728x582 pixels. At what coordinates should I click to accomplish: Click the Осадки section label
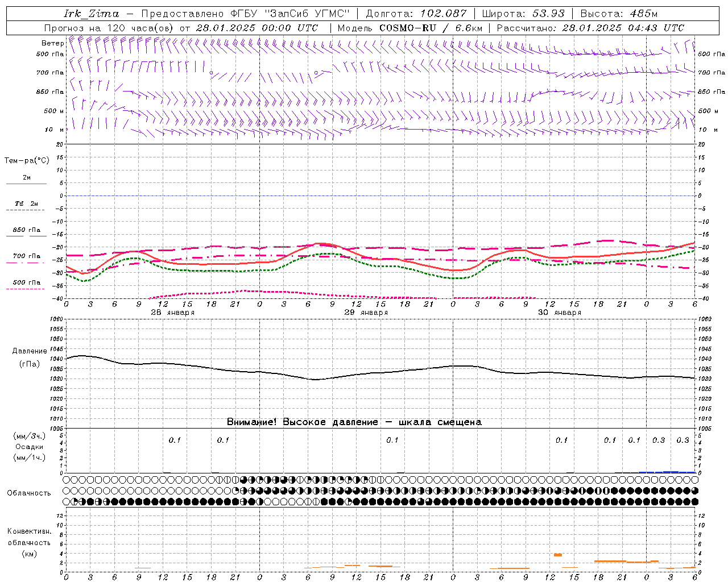[x=30, y=447]
